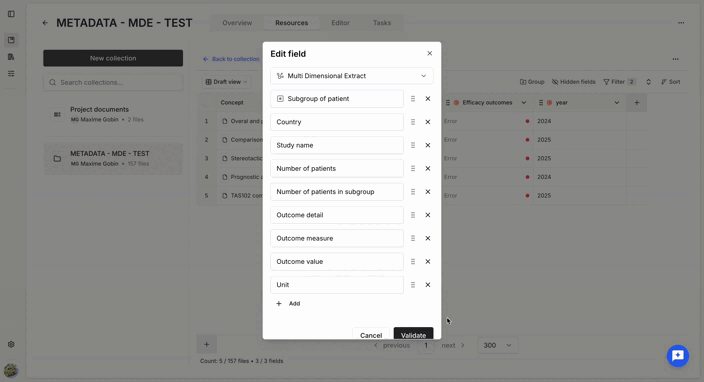The image size is (704, 382).
Task: Open the Filter panel
Action: click(620, 82)
